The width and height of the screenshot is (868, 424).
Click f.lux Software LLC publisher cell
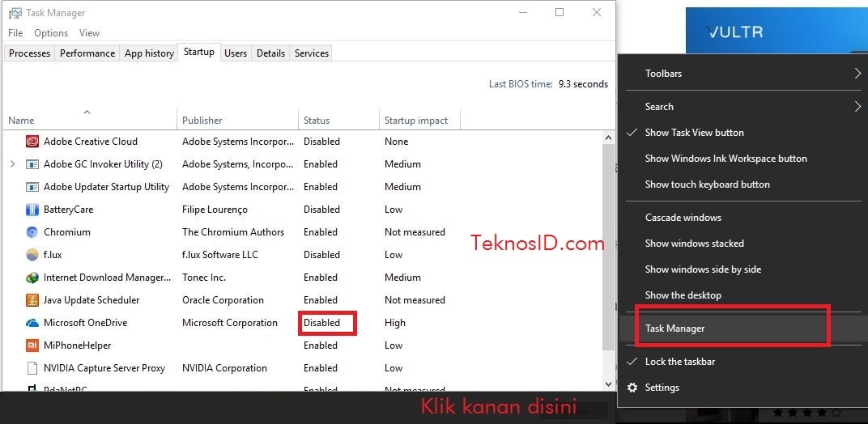219,255
